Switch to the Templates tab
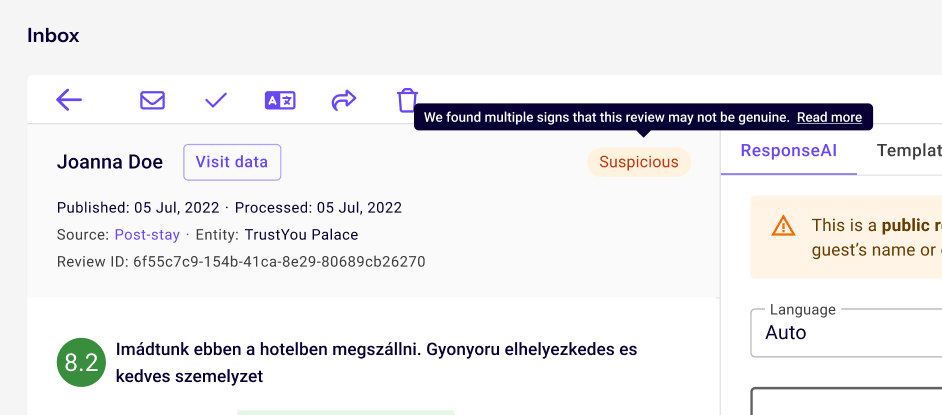 pyautogui.click(x=909, y=151)
